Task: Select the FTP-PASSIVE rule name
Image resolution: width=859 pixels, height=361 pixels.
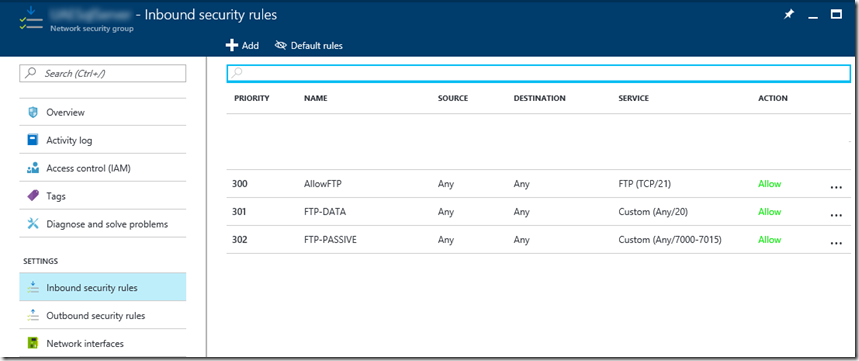Action: [330, 240]
